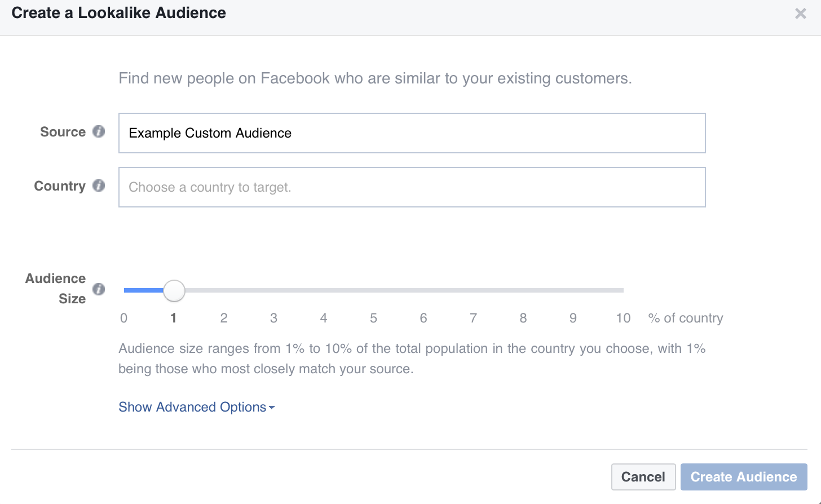This screenshot has width=821, height=504.
Task: Set audience size to 2 on slider
Action: point(224,290)
